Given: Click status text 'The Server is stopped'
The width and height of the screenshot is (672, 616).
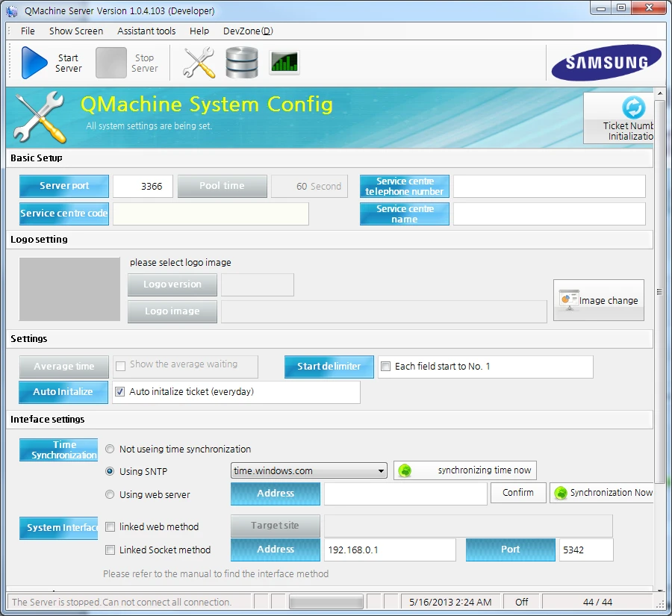Looking at the screenshot, I should [x=55, y=602].
